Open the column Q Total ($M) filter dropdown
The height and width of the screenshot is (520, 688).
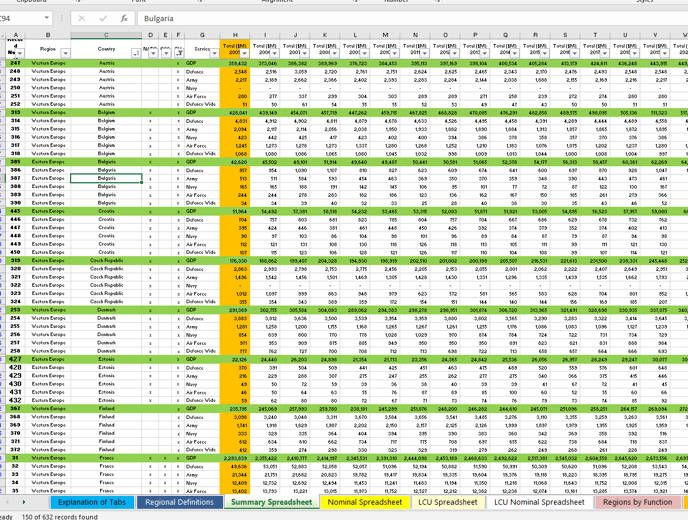[515, 54]
